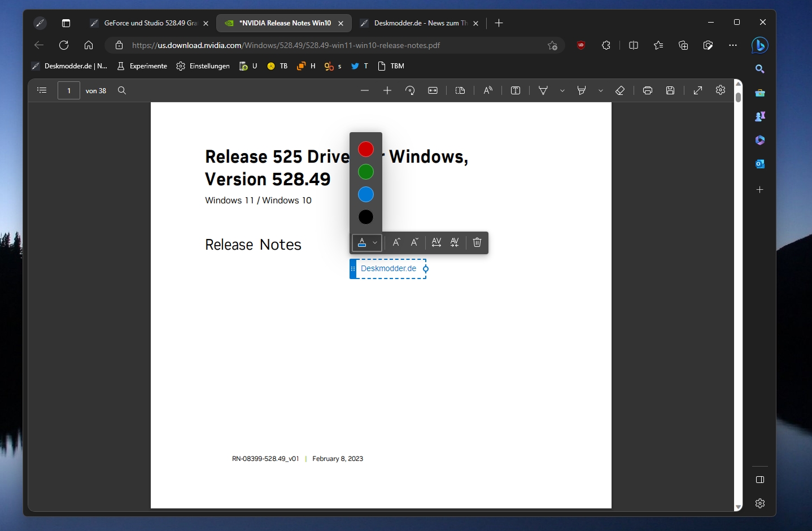Screen dimensions: 812x531
Task: Open the Experimente bookmark
Action: tap(142, 66)
